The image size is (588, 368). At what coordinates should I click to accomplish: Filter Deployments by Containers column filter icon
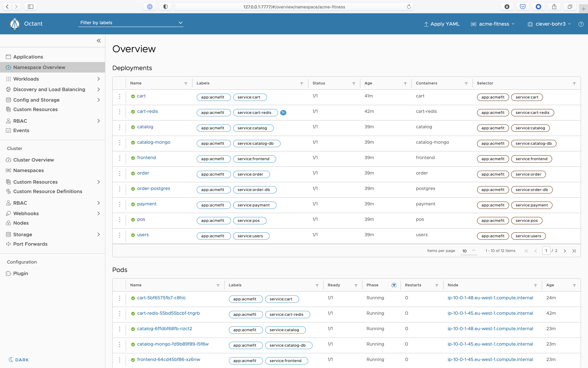click(x=466, y=83)
